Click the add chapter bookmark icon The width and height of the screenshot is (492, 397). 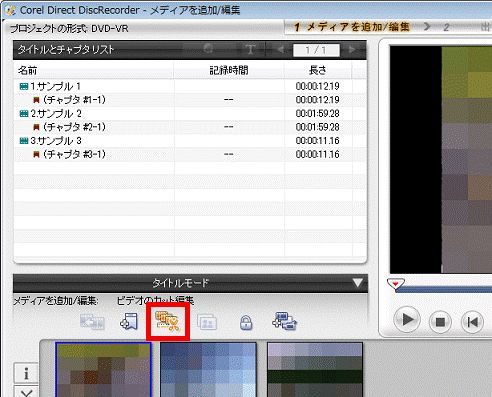[129, 321]
